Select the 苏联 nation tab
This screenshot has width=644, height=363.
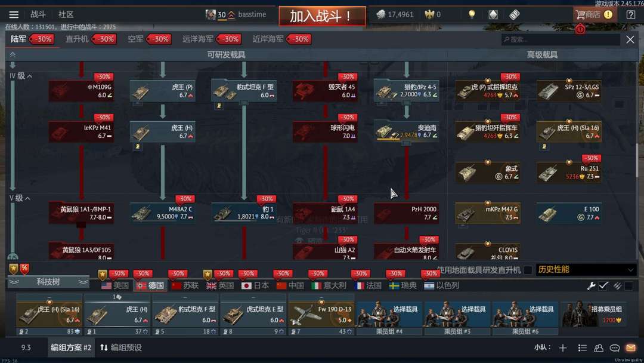[x=185, y=285]
